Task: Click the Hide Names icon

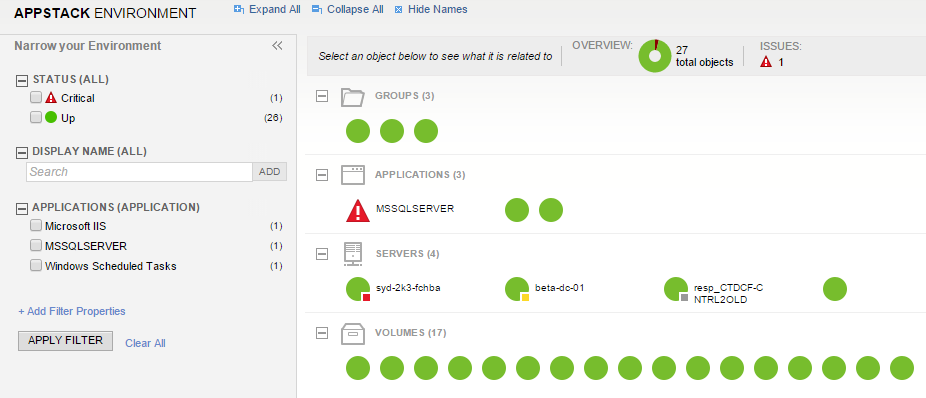Action: [x=399, y=9]
